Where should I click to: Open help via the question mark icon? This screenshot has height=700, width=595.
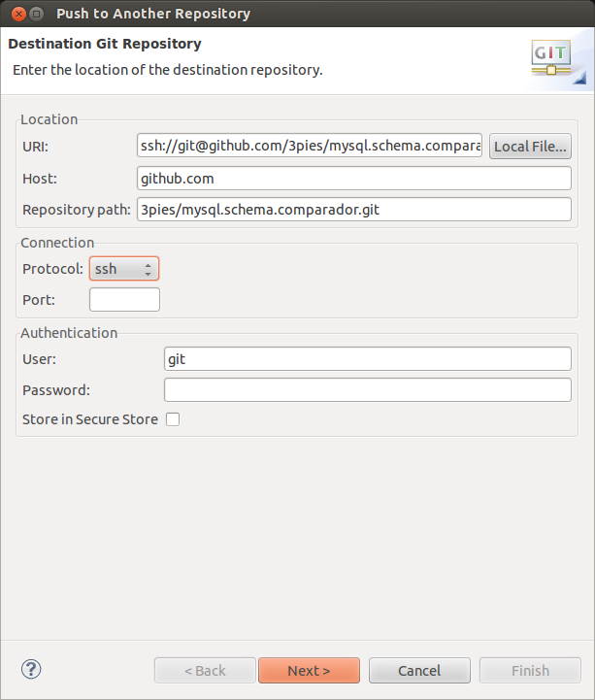pos(31,669)
